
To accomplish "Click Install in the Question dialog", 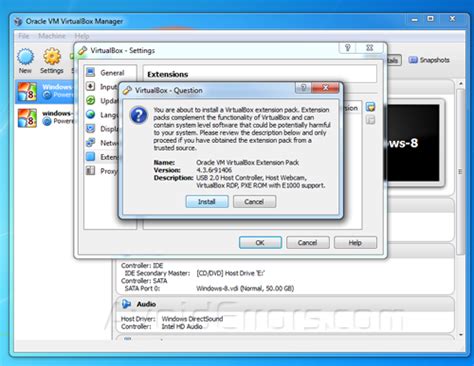I will tap(207, 202).
